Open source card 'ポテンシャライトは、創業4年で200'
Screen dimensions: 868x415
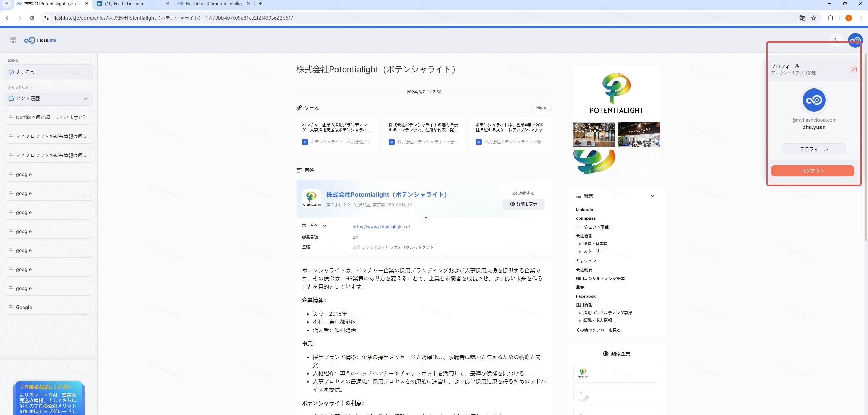point(510,134)
